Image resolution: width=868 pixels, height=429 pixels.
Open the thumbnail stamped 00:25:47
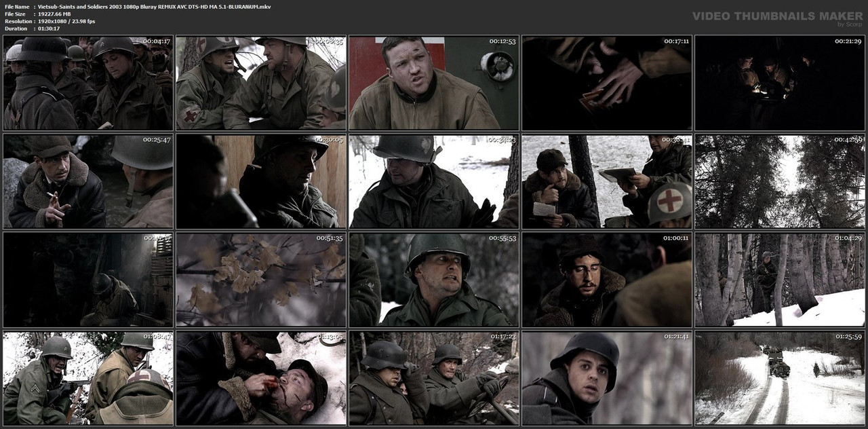click(88, 181)
